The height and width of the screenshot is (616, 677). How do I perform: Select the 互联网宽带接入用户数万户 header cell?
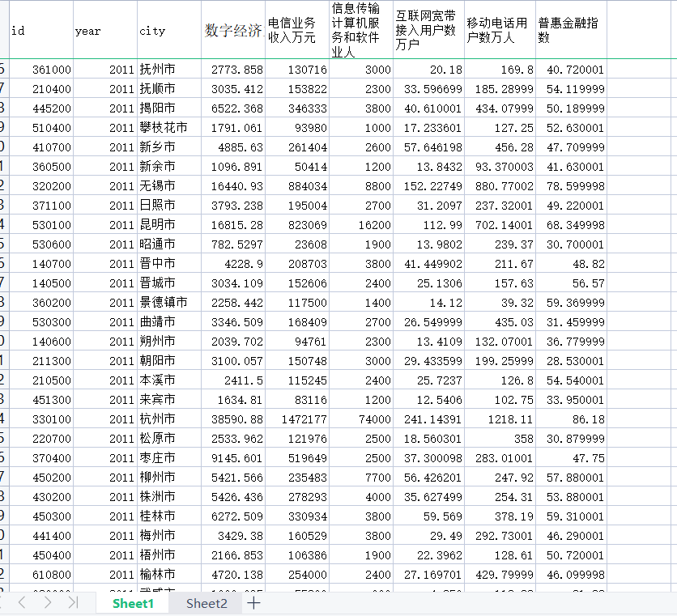point(428,30)
